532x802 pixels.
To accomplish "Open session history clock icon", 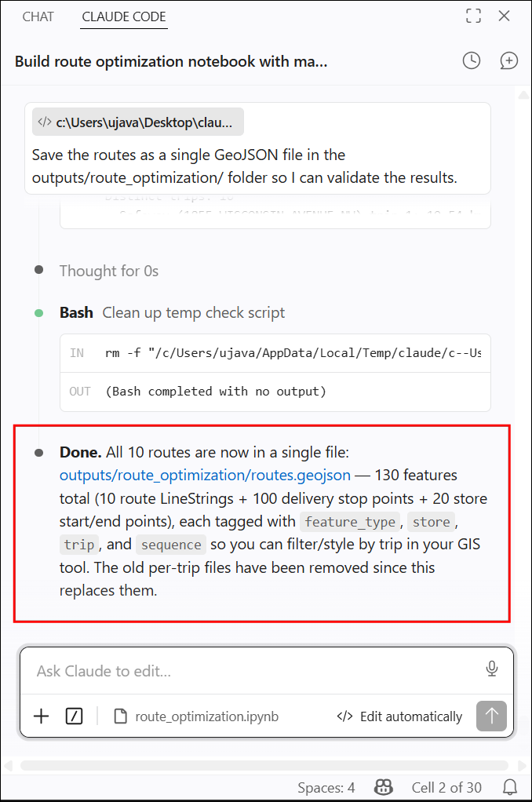I will point(471,61).
